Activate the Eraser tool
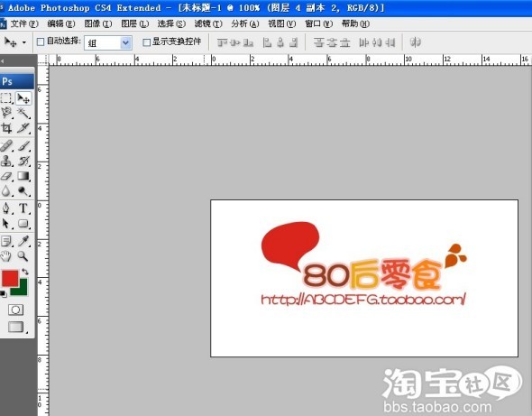This screenshot has width=532, height=416. (x=6, y=176)
